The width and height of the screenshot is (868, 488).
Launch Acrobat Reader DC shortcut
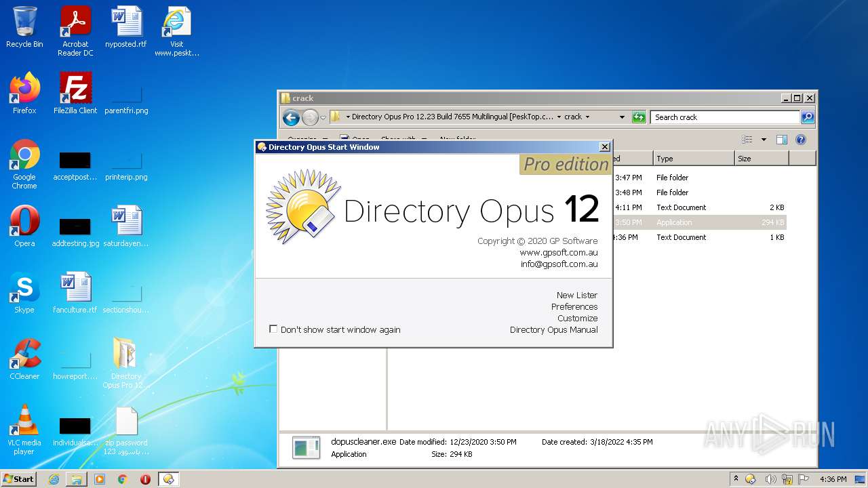75,31
